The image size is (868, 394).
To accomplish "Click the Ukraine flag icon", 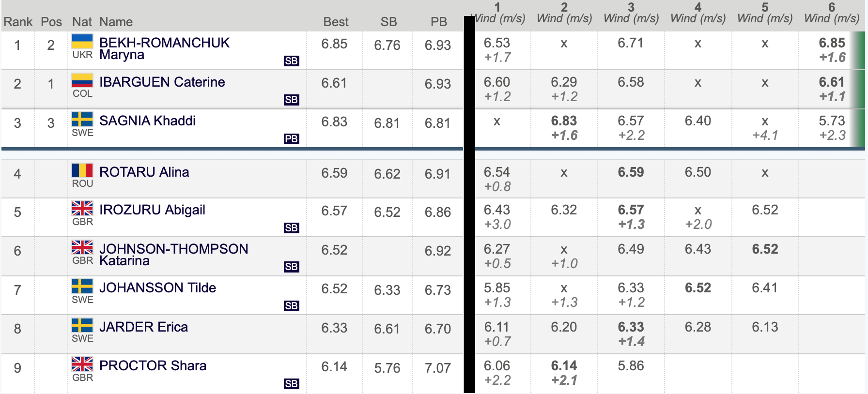I will point(82,42).
